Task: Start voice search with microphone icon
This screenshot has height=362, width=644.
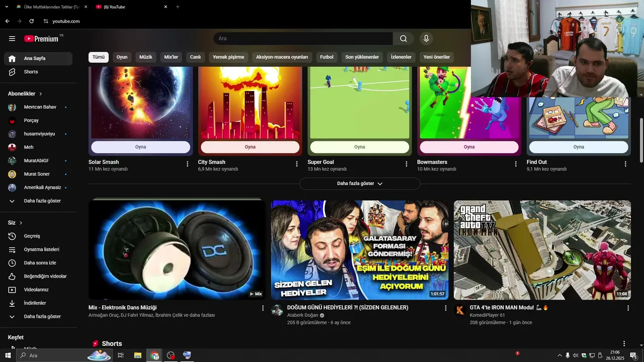Action: pos(426,39)
